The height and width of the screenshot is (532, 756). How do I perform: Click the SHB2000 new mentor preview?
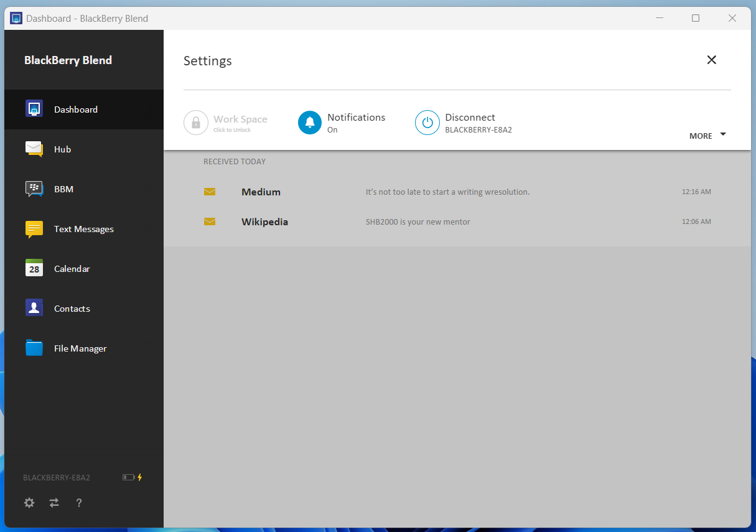(418, 222)
